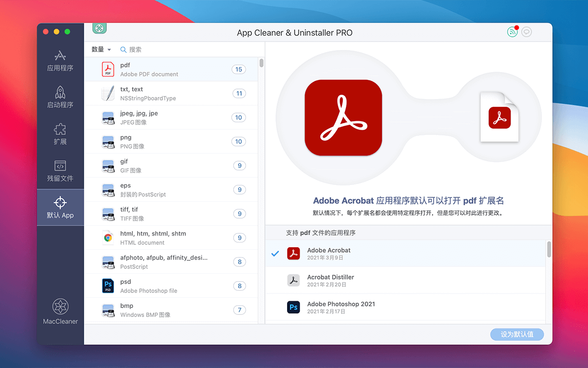Click the '2021年2月17日' date text
588x368 pixels.
tap(326, 311)
